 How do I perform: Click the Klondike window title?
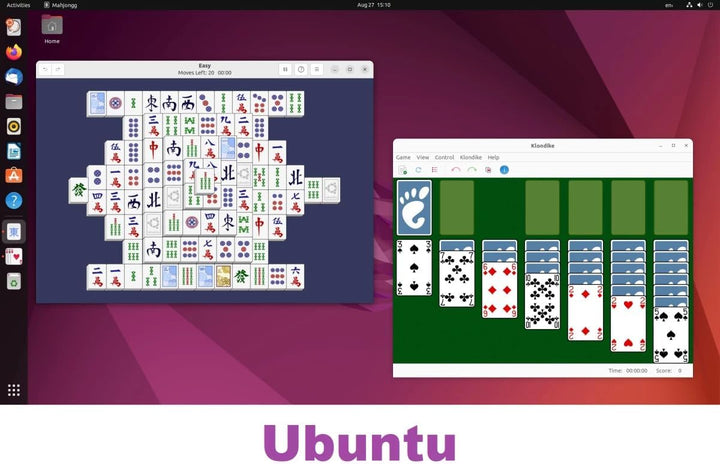(543, 146)
